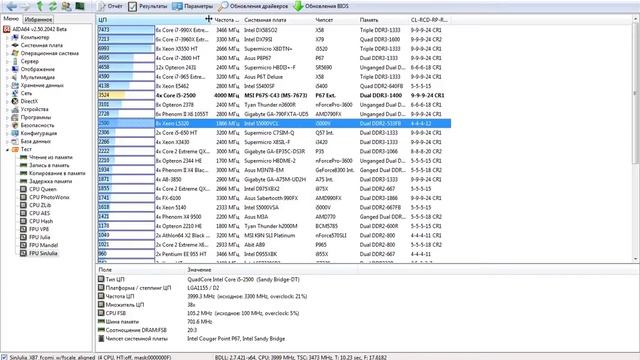Viewport: 640px width, 360px height.
Task: Click Обновления драйверов button
Action: coord(253,6)
